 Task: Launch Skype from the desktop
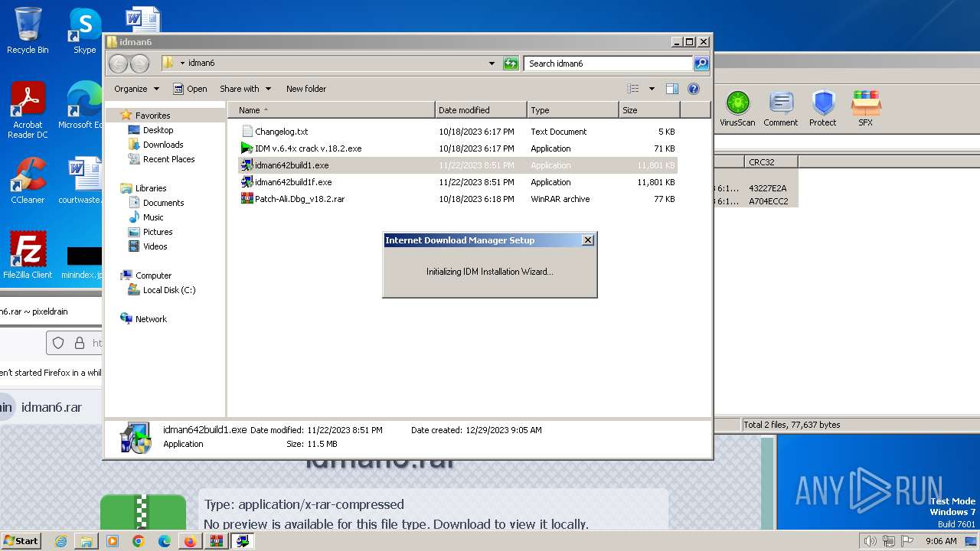coord(84,31)
